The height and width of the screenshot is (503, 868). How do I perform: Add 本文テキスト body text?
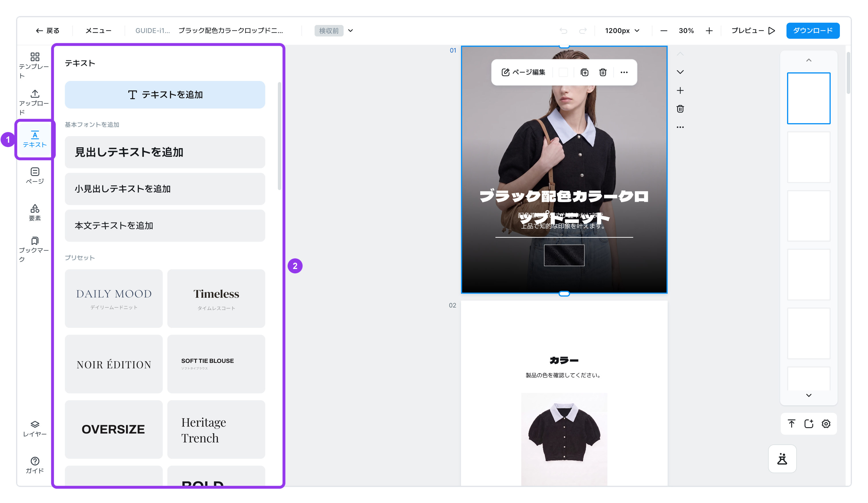coord(165,226)
